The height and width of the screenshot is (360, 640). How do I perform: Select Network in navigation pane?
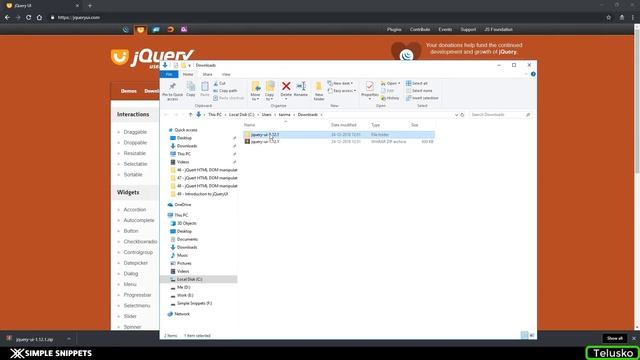(182, 314)
